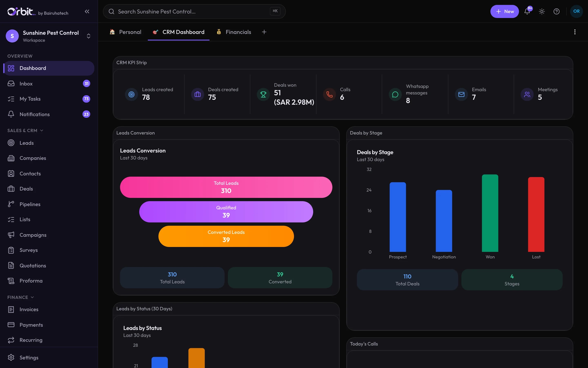The width and height of the screenshot is (588, 368).
Task: Click the red Lost bar
Action: click(x=536, y=214)
